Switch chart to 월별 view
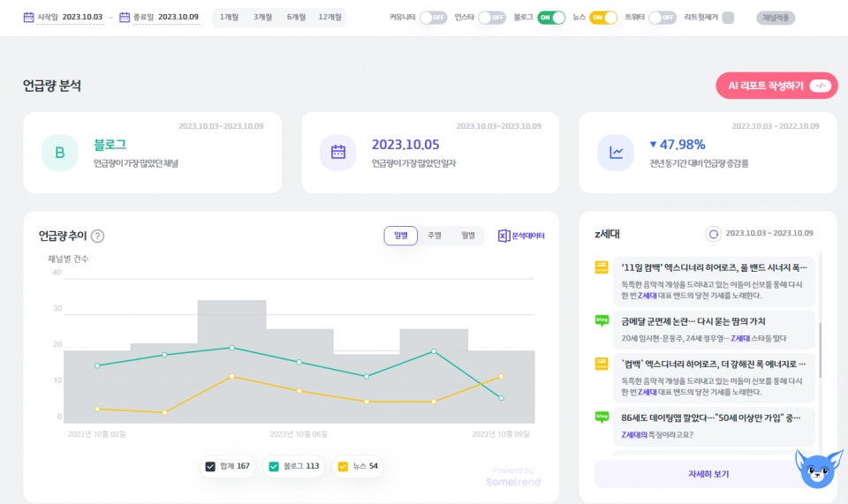The height and width of the screenshot is (504, 848). [468, 236]
